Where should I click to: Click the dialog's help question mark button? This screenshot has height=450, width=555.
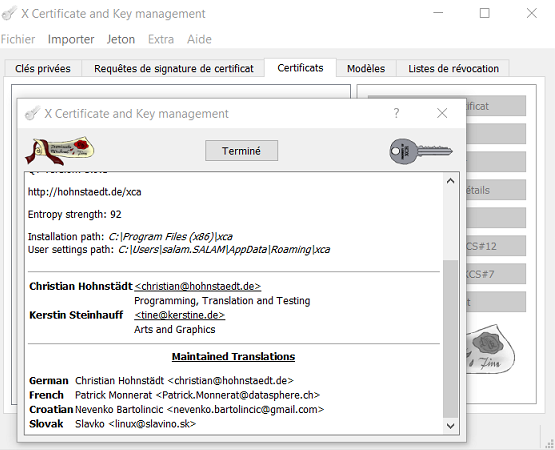[x=396, y=113]
